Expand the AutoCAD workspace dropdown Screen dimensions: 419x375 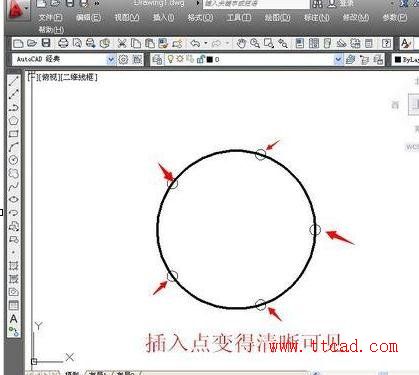tap(111, 60)
